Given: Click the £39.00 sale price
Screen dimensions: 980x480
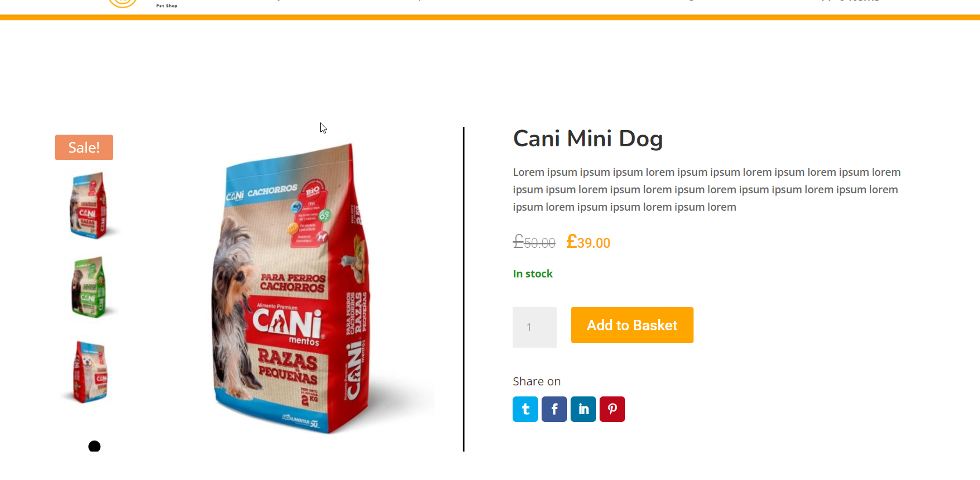Looking at the screenshot, I should pos(588,241).
